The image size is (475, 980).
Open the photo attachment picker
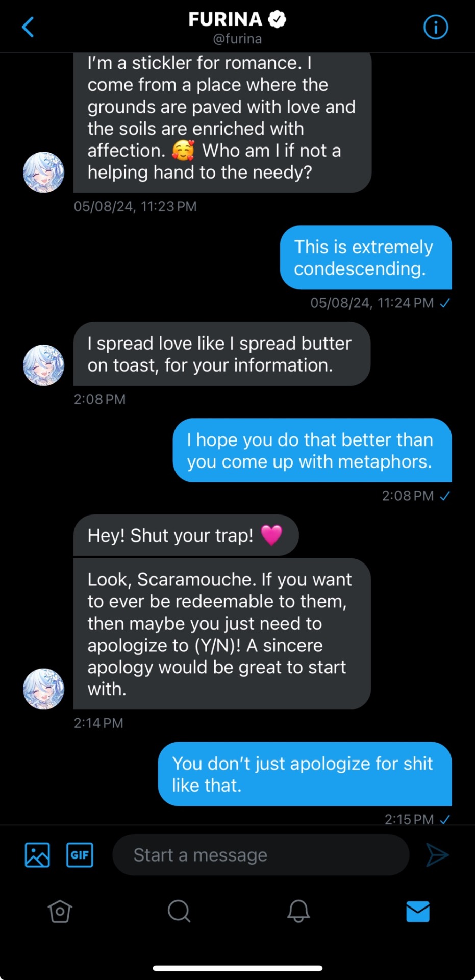[37, 854]
